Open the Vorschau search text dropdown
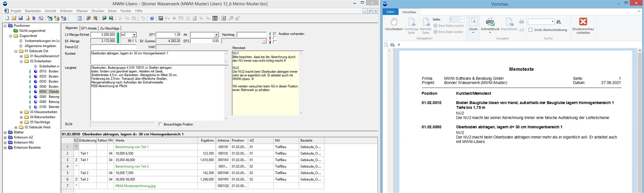 [552, 22]
